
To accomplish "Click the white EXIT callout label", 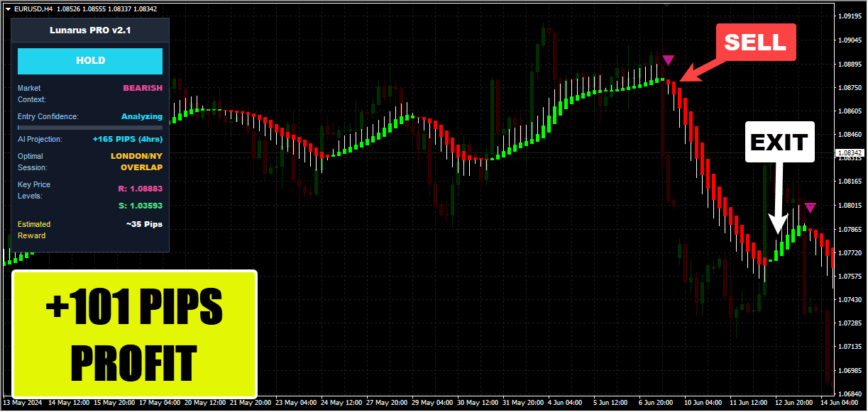I will coord(779,143).
